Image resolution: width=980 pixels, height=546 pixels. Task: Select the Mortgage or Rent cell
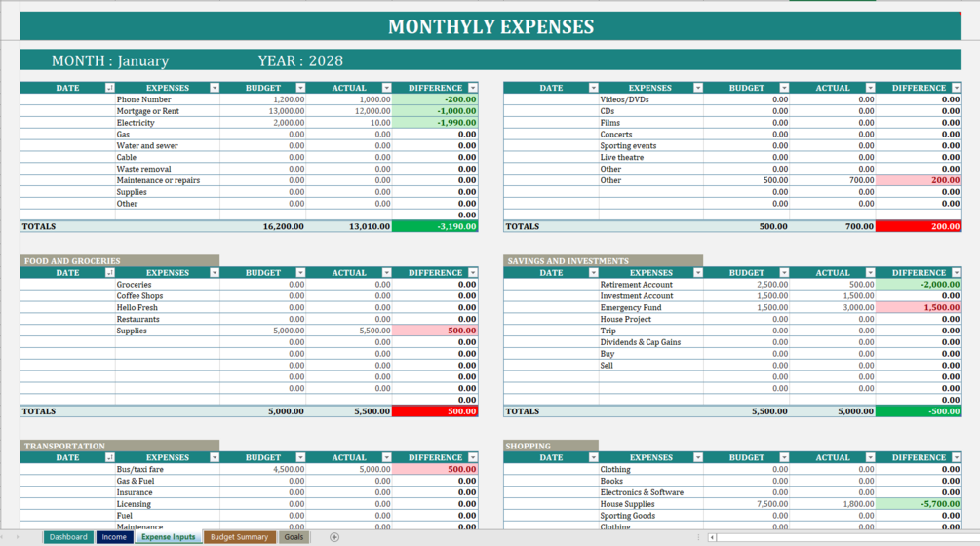[x=168, y=111]
